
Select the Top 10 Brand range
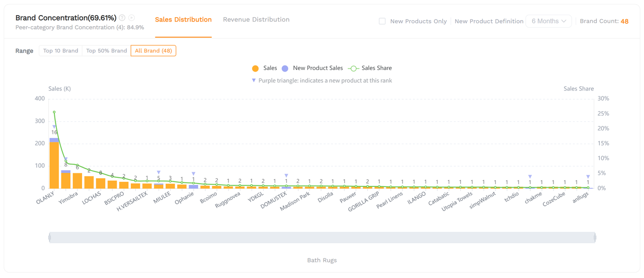[60, 51]
